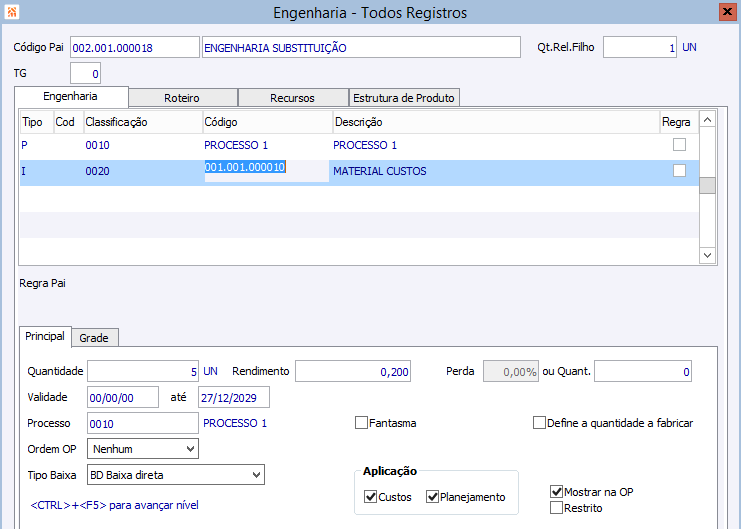
Task: Click the Quantidade input field
Action: coord(143,372)
